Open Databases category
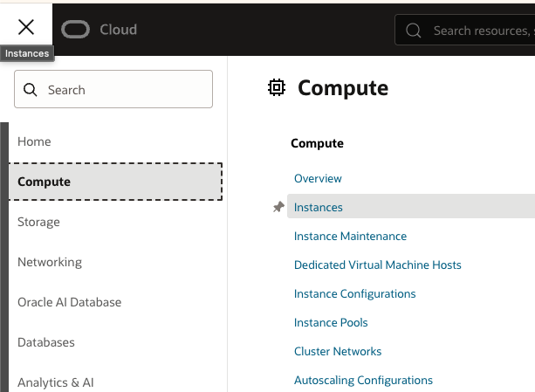This screenshot has height=392, width=535. click(x=46, y=342)
